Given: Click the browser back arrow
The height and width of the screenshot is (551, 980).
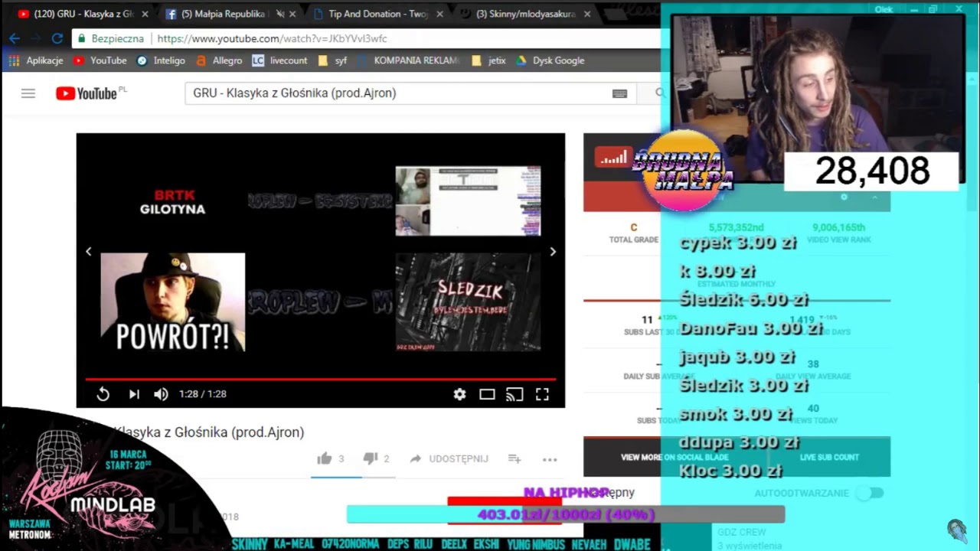Looking at the screenshot, I should click(x=15, y=38).
